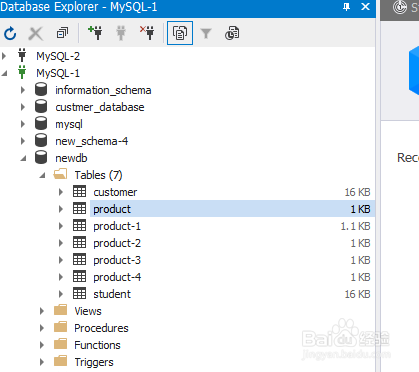Click the custmer_database cylinder icon
Viewport: 419px width, 372px height.
(x=41, y=107)
